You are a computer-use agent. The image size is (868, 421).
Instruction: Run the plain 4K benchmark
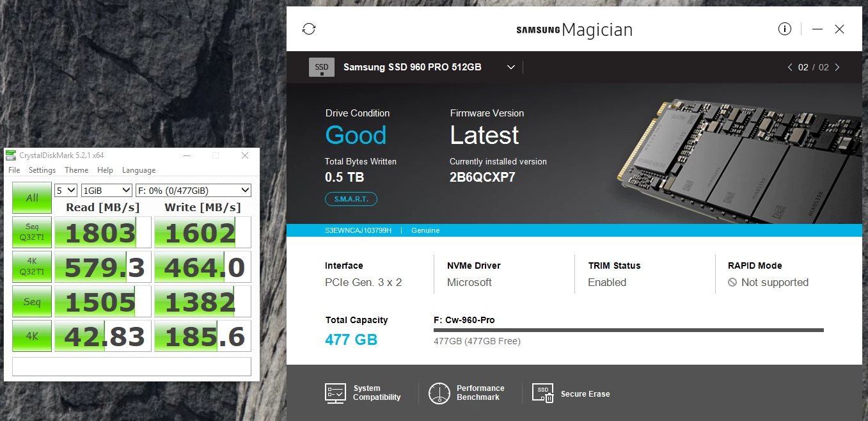[32, 337]
